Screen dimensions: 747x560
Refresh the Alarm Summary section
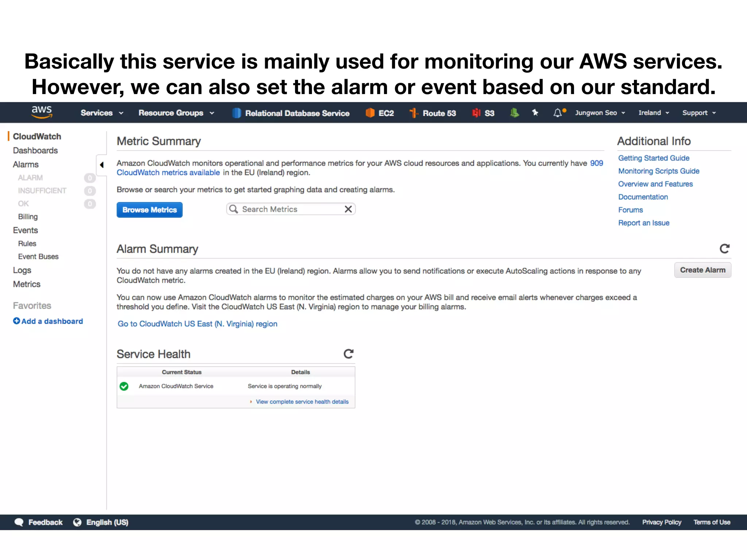[724, 249]
